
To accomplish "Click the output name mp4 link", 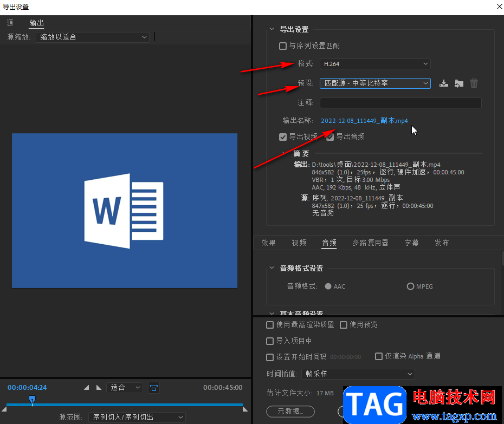I will 364,121.
